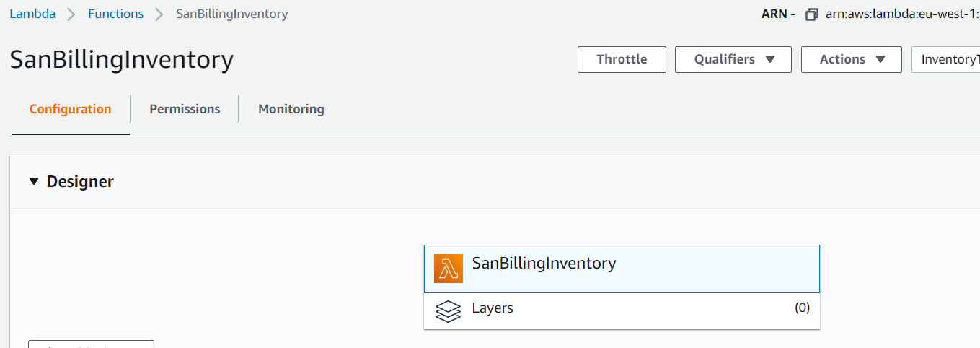The image size is (980, 348).
Task: Collapse the Designer section triangle
Action: point(34,182)
